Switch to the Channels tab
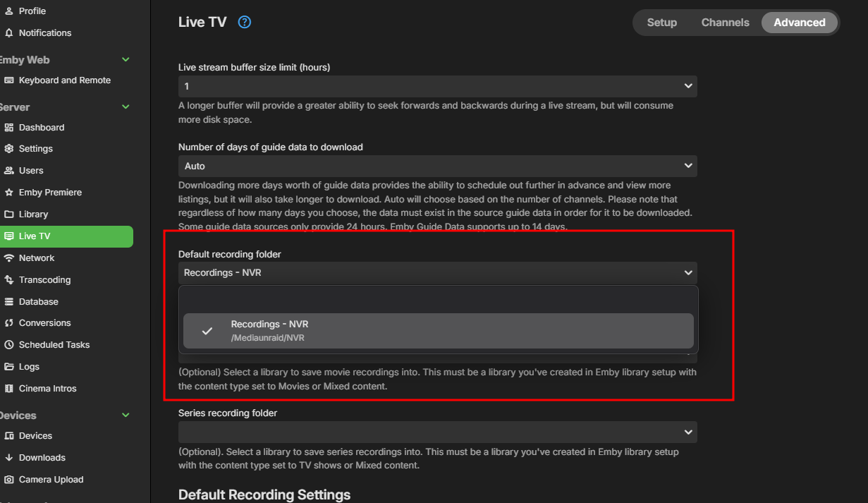The width and height of the screenshot is (868, 503). pyautogui.click(x=725, y=23)
